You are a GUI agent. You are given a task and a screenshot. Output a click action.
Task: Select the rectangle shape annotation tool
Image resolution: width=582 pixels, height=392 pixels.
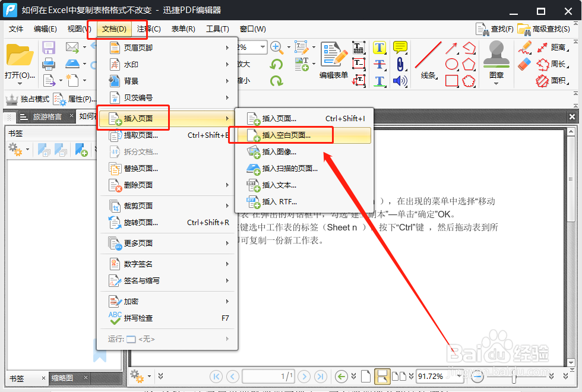click(x=452, y=81)
